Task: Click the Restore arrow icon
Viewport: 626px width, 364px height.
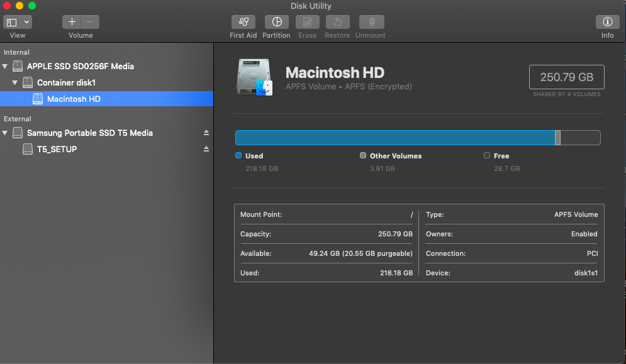Action: (337, 22)
